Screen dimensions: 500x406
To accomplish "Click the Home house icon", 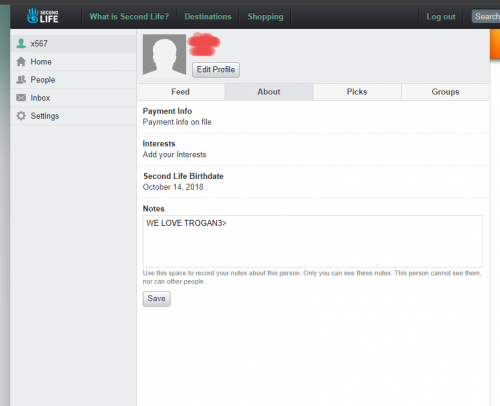I will 21,62.
